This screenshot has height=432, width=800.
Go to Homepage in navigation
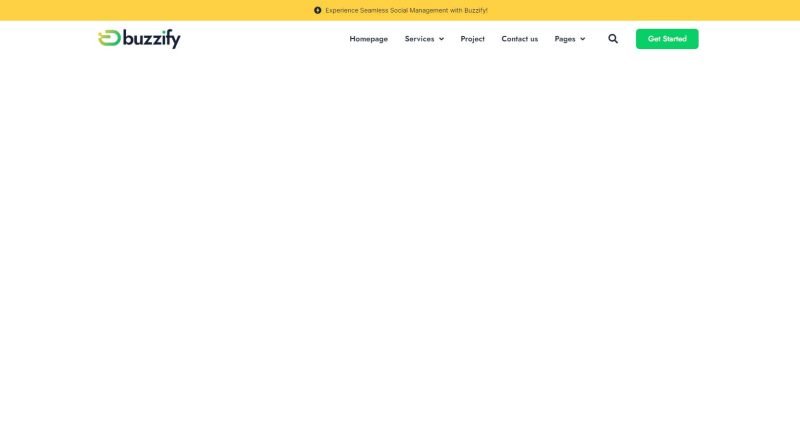point(368,39)
